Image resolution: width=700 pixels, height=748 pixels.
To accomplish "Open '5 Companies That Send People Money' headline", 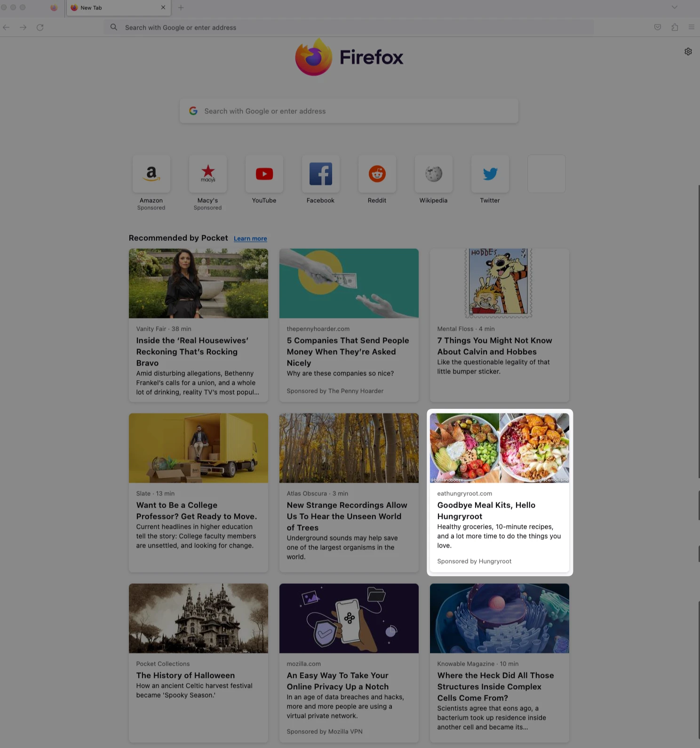I will point(348,352).
